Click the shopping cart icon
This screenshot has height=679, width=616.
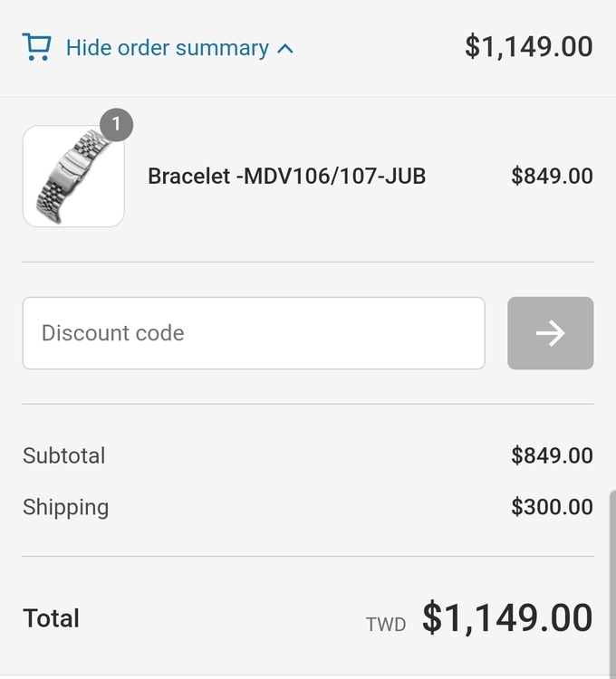click(x=36, y=47)
